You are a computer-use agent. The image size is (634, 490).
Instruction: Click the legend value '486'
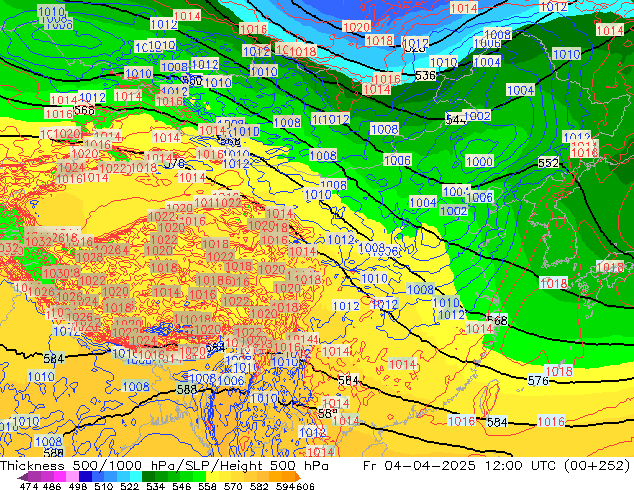[x=52, y=486]
